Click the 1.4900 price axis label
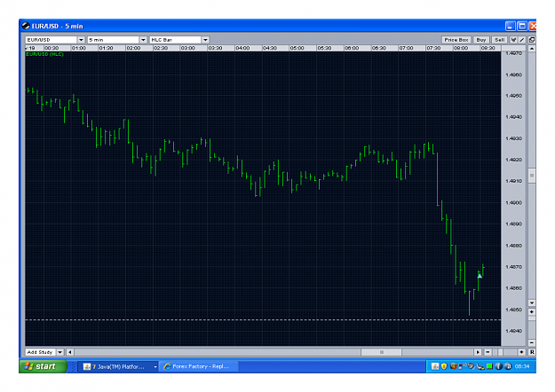 (513, 203)
